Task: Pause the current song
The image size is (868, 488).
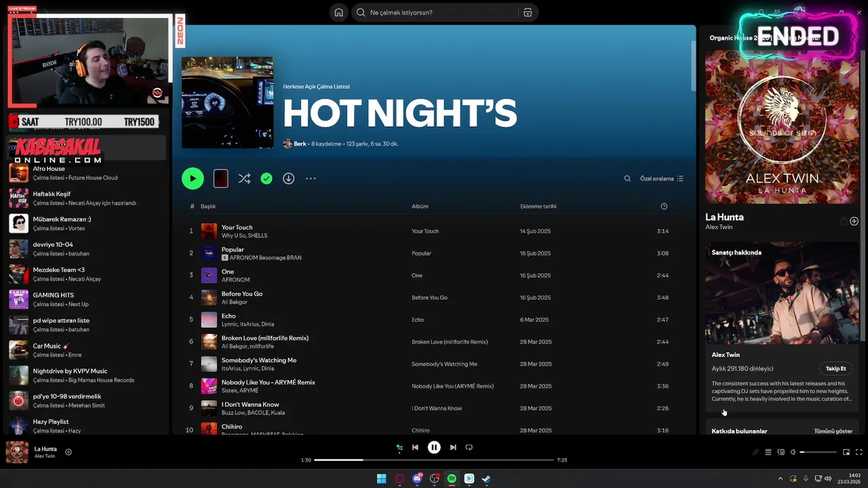Action: click(434, 447)
